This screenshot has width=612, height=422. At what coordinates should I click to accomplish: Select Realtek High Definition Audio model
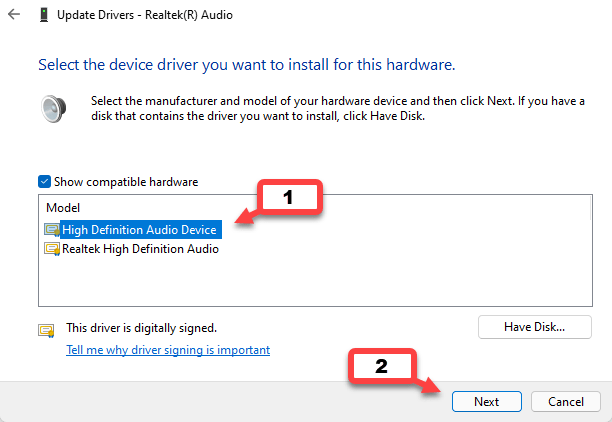pyautogui.click(x=141, y=249)
